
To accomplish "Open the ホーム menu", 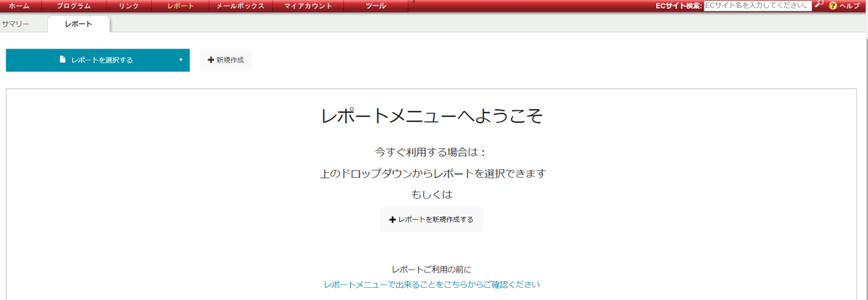I will pyautogui.click(x=20, y=6).
